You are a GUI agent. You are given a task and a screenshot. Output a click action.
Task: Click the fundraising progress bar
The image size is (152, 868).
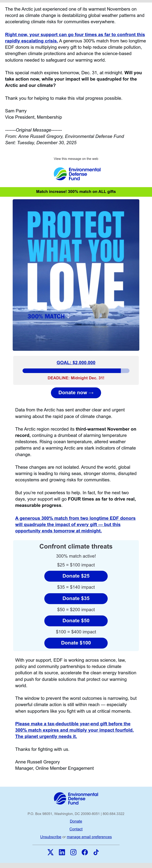[76, 371]
